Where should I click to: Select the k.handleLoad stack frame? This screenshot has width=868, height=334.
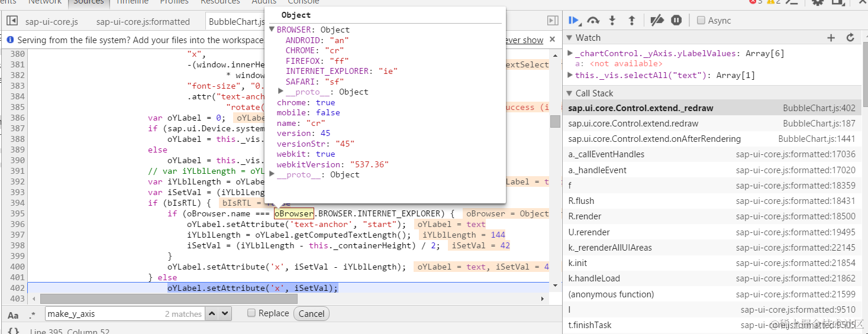click(712, 278)
